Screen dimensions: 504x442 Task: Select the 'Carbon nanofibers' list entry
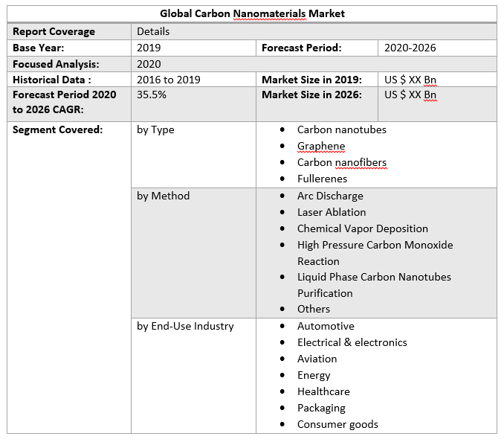pyautogui.click(x=341, y=162)
